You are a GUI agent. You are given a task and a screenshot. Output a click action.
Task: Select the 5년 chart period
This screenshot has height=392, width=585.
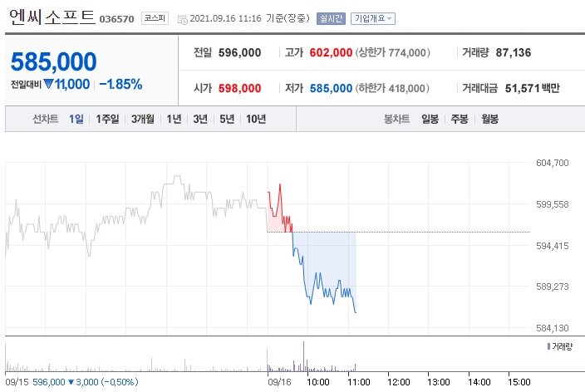pyautogui.click(x=227, y=119)
